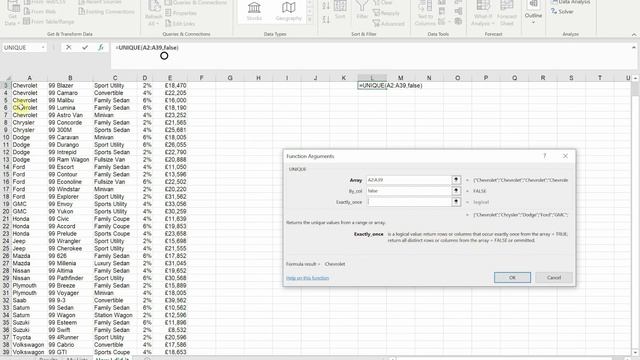Expand the formula bar
Screen dimensions: 640x360
pos(634,47)
